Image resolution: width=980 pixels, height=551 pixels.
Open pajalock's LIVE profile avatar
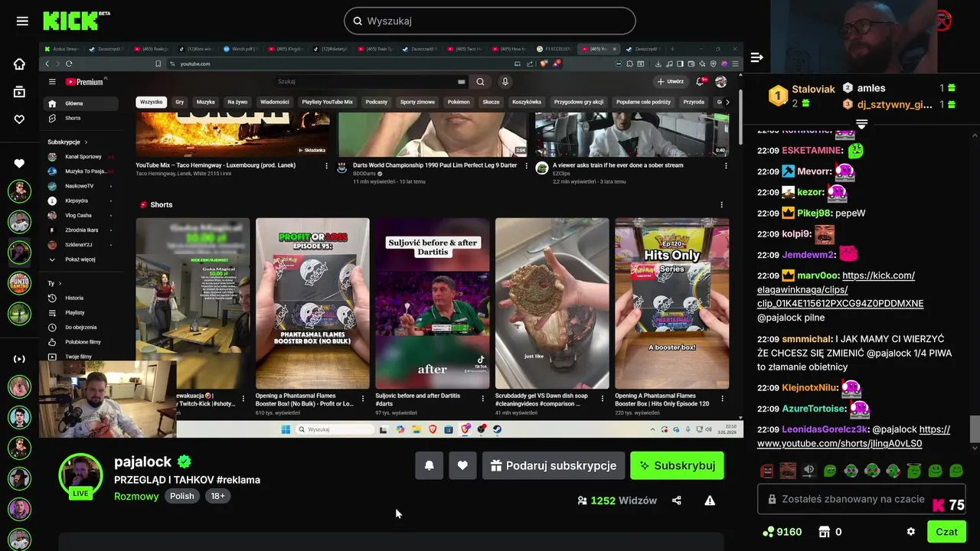pyautogui.click(x=80, y=475)
